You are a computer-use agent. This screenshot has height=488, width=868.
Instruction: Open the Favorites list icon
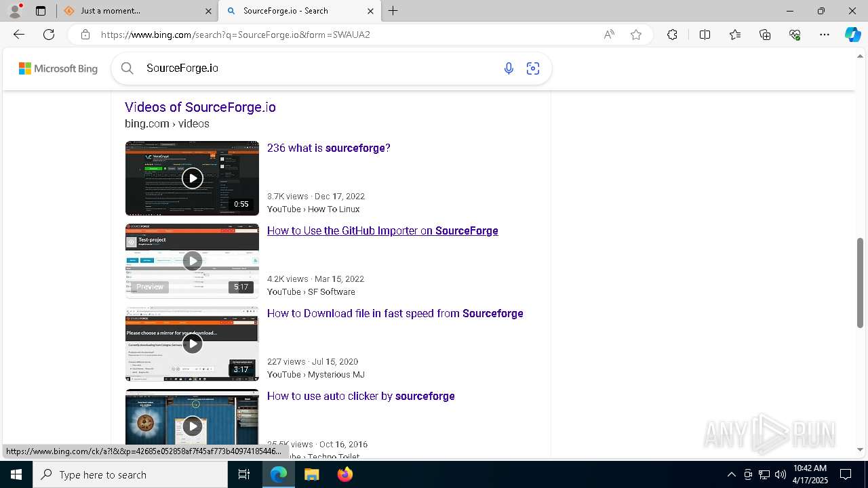pos(735,35)
